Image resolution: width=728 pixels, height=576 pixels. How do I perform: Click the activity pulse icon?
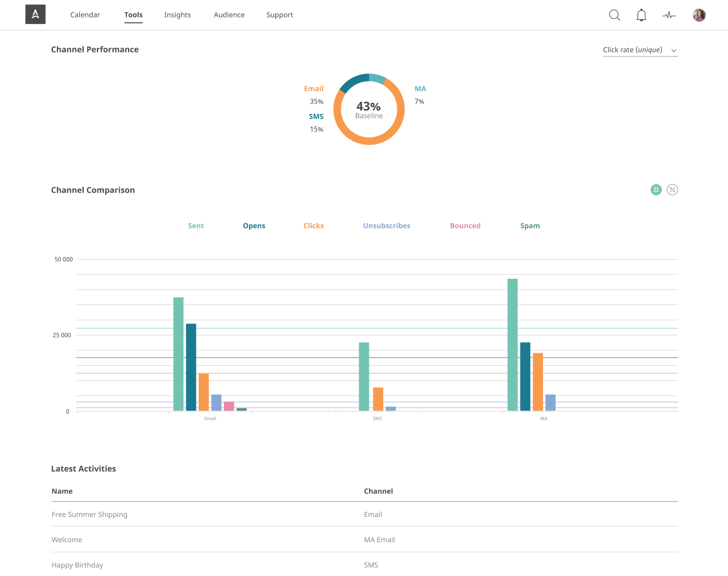(669, 15)
